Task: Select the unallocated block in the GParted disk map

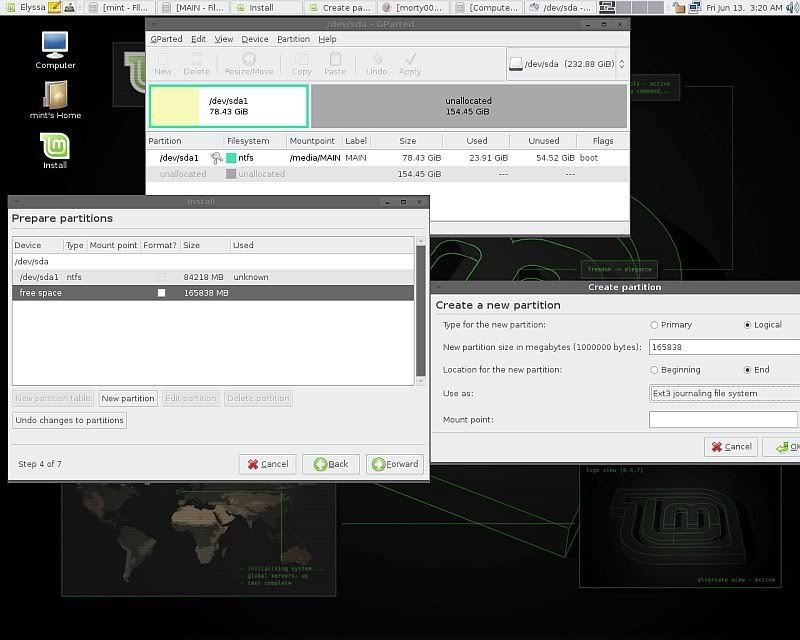Action: (469, 106)
